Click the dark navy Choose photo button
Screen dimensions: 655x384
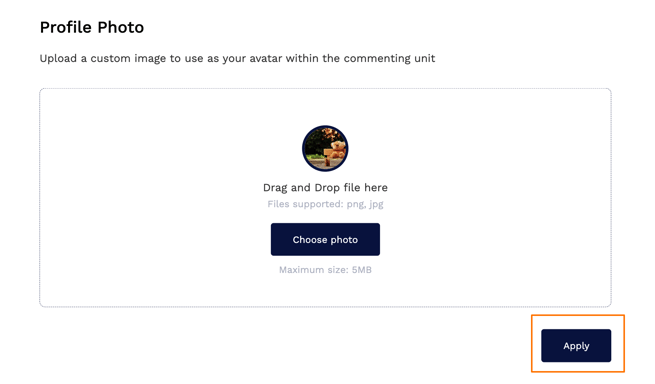[x=325, y=239]
